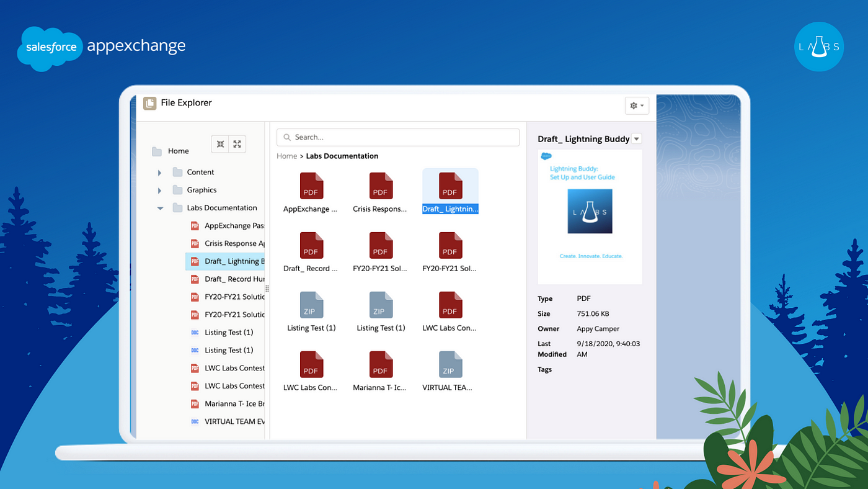The height and width of the screenshot is (489, 868).
Task: Click the Tags label in details panel
Action: pos(544,370)
